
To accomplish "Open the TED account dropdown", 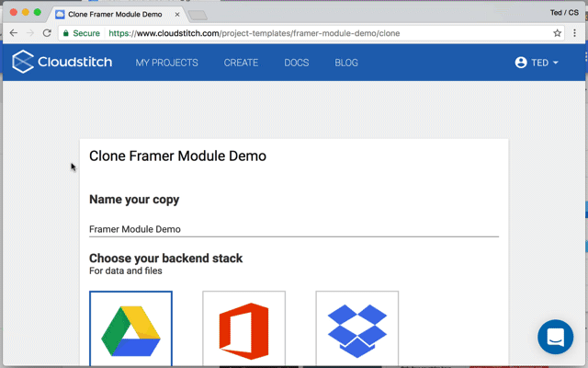I will click(x=537, y=63).
